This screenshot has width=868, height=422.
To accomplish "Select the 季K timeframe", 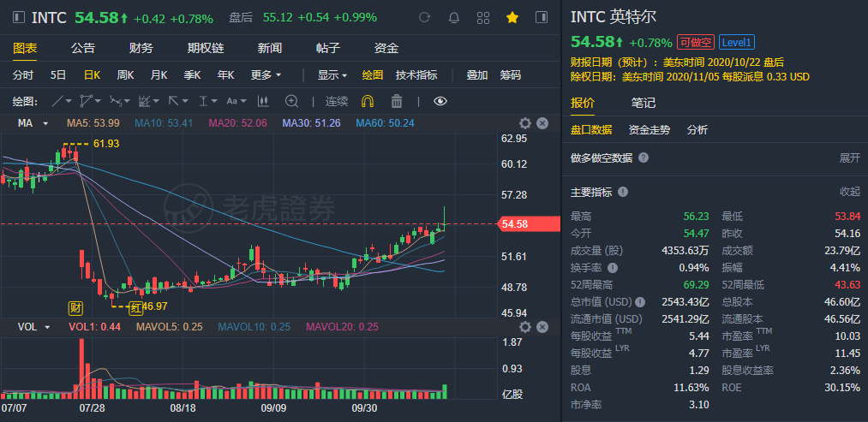I will click(192, 74).
